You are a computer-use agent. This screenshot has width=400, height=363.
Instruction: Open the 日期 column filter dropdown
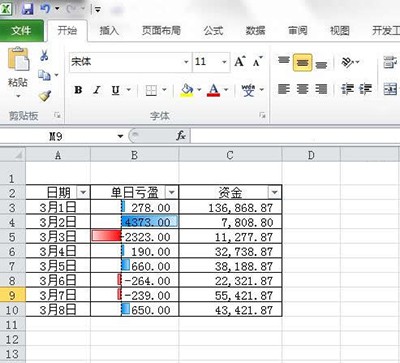pyautogui.click(x=83, y=192)
